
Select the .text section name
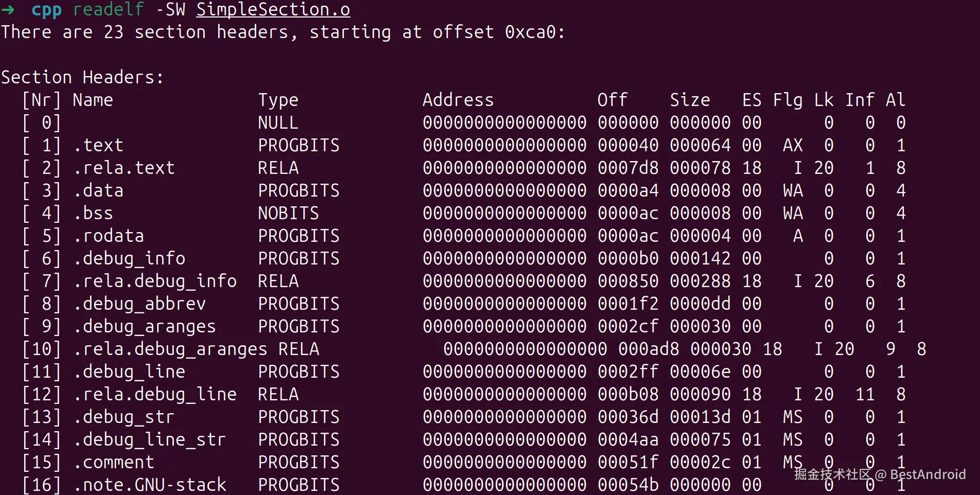point(98,145)
